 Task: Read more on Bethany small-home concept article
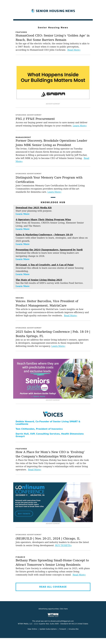(x=79, y=574)
